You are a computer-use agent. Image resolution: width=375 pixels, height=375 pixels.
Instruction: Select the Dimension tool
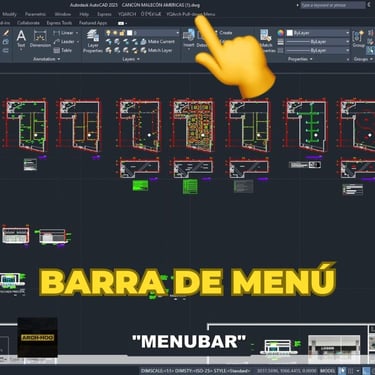click(40, 39)
